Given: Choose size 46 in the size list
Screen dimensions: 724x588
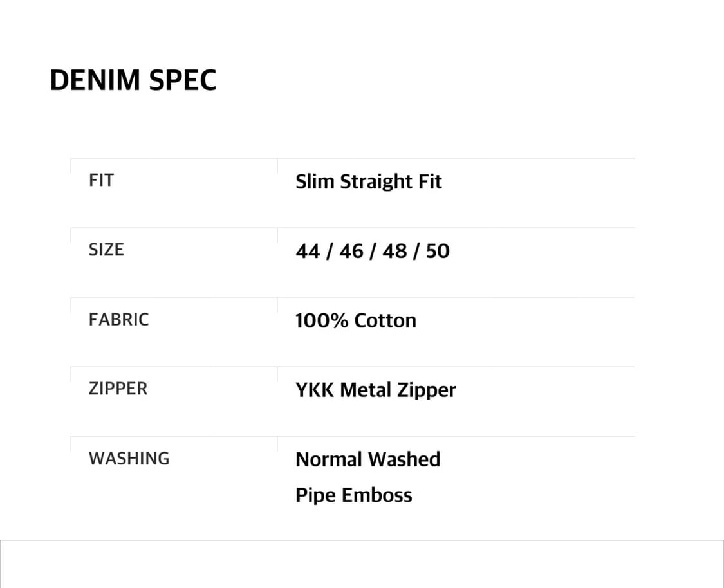Looking at the screenshot, I should click(351, 251).
